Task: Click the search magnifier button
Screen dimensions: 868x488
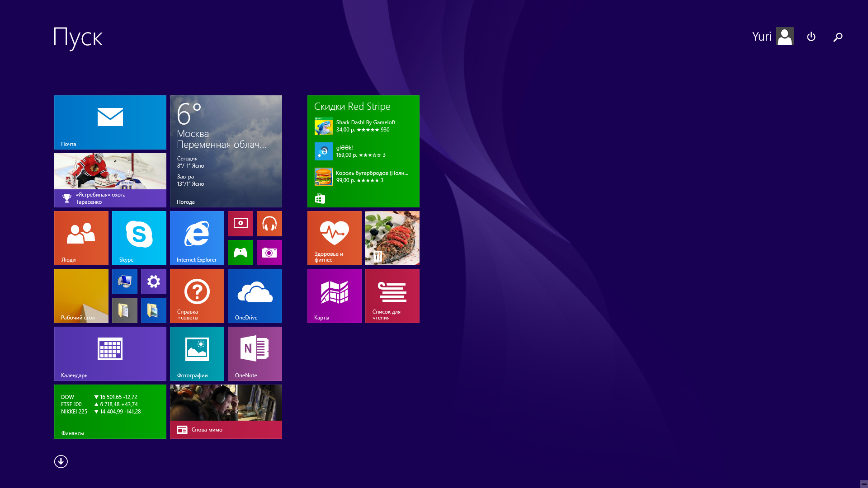Action: click(x=838, y=37)
